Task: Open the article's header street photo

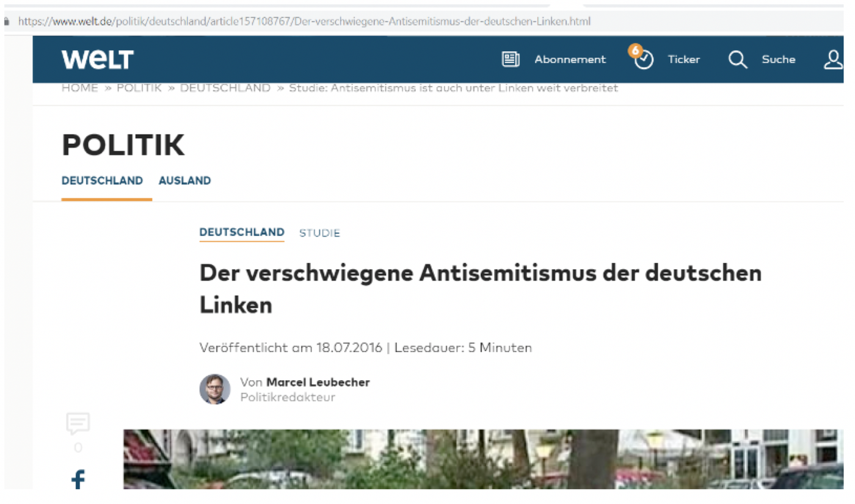Action: (483, 459)
